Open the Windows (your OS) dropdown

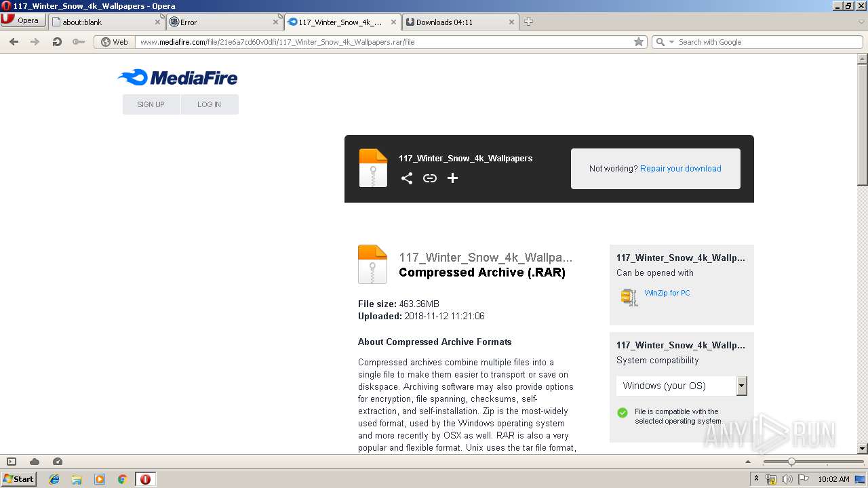tap(682, 386)
